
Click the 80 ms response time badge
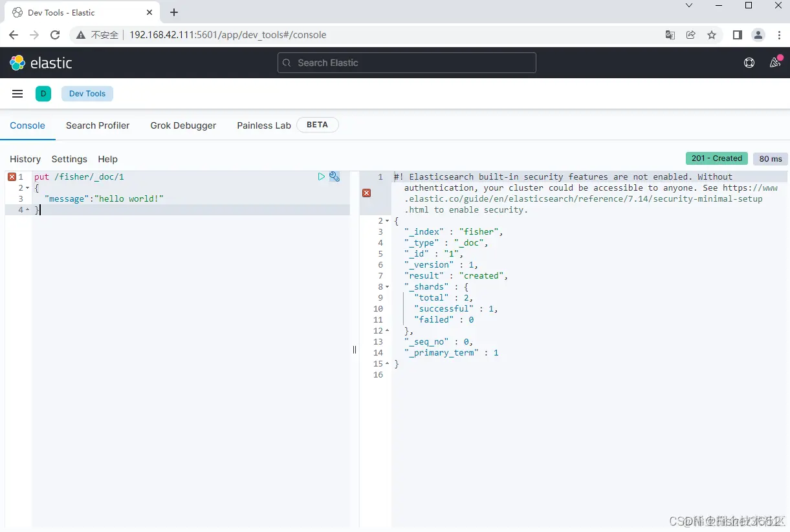point(771,158)
